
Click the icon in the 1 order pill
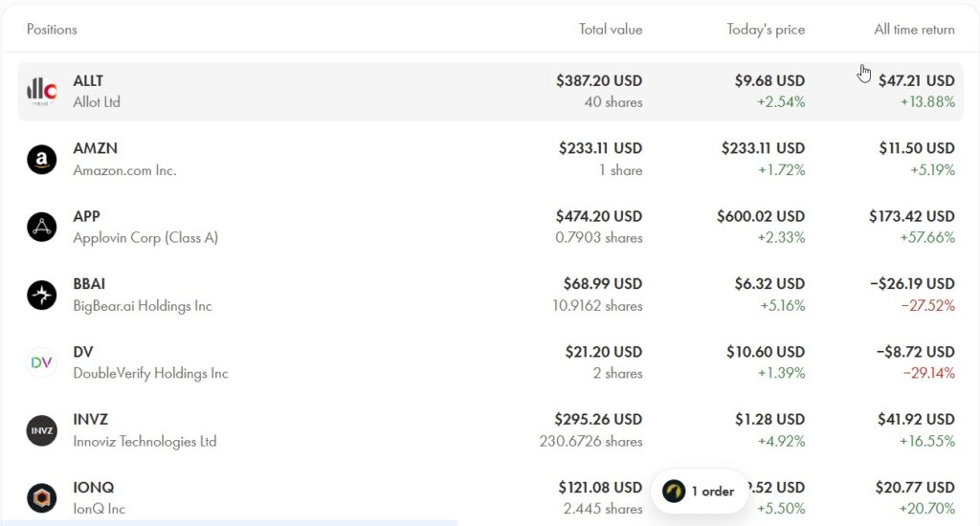(x=674, y=492)
